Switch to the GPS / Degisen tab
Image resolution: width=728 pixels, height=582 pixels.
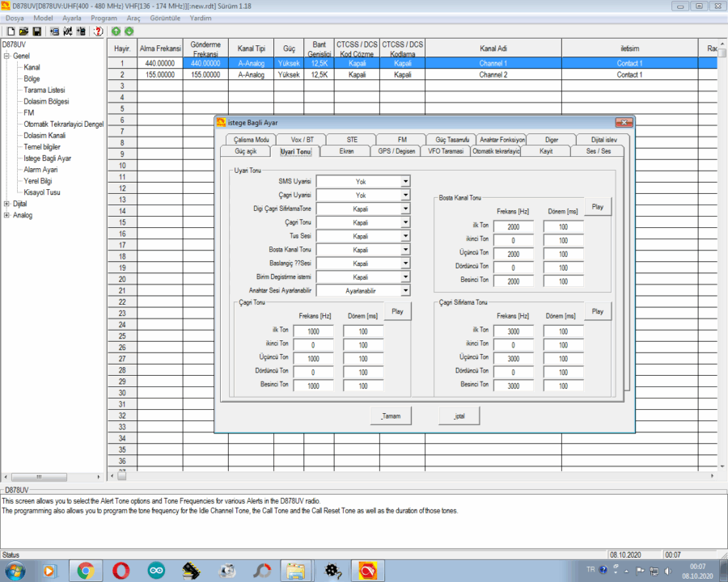(396, 151)
